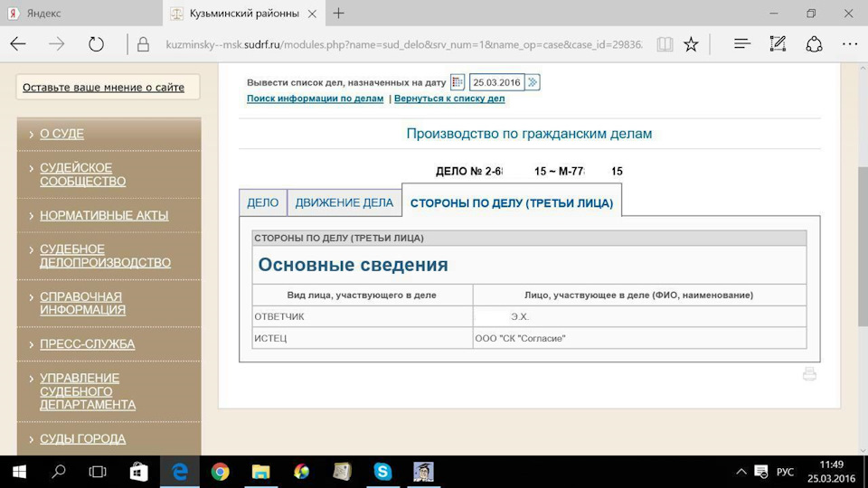Open СПРАВОЧНАЯ ИНФОРМАЦИЯ sidebar item
This screenshot has width=868, height=488.
coord(83,304)
